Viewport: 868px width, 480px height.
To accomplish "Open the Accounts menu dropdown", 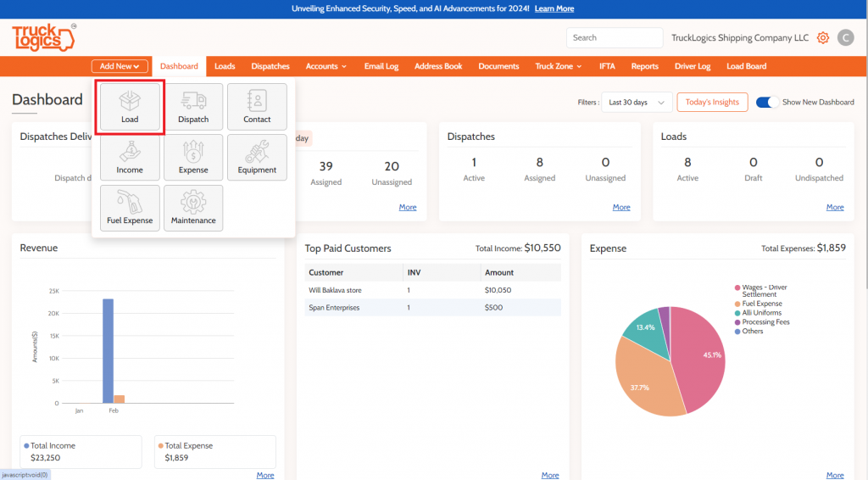I will (x=326, y=66).
